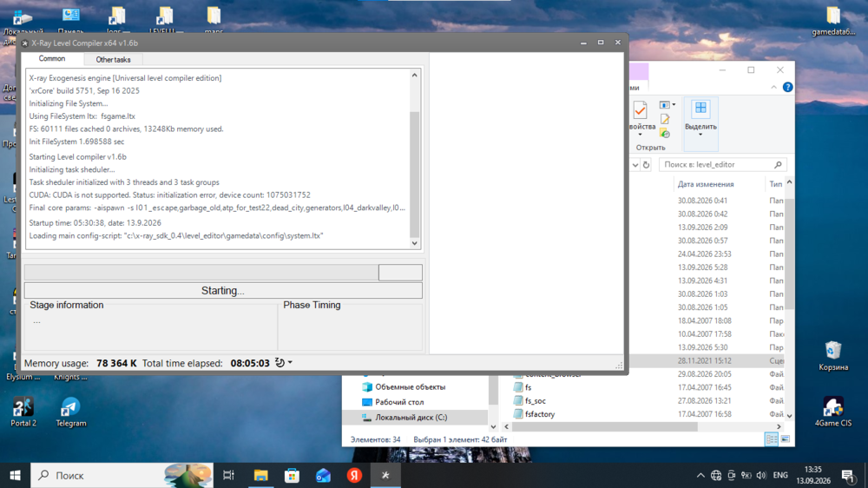Viewport: 868px width, 488px height.
Task: Open the Explorer address history dropdown
Action: (x=635, y=164)
